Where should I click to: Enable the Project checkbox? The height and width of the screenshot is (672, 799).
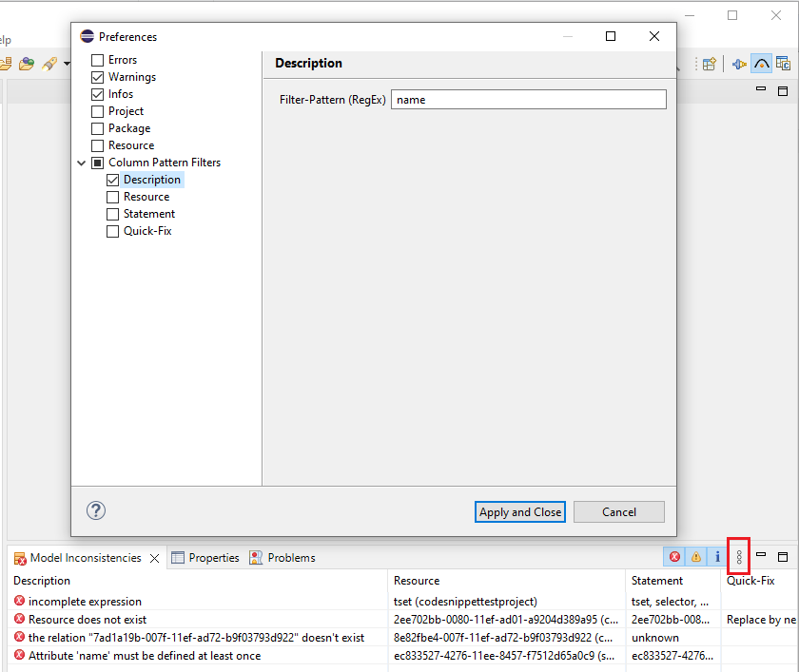pos(97,111)
